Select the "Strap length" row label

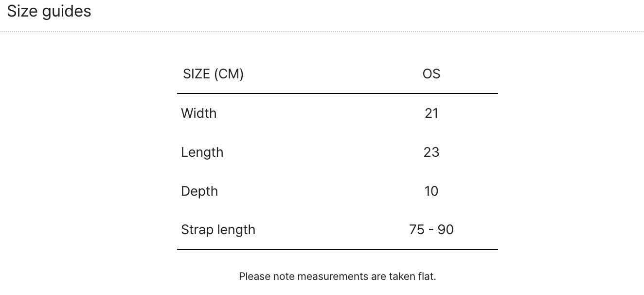click(x=218, y=230)
